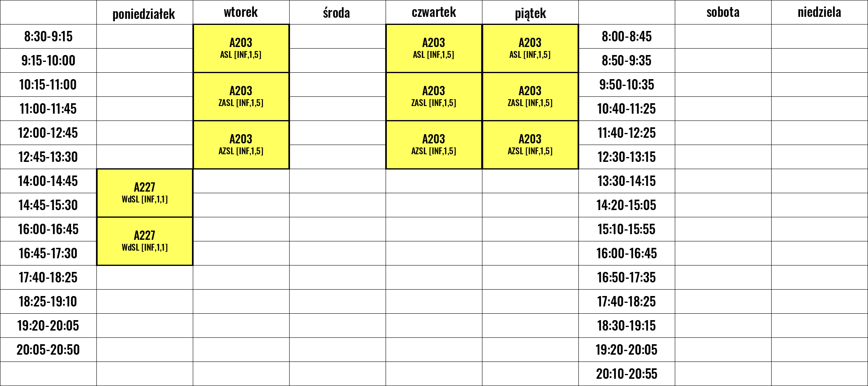Click the ASL class block on wtorek
The height and width of the screenshot is (386, 868).
pos(241,48)
